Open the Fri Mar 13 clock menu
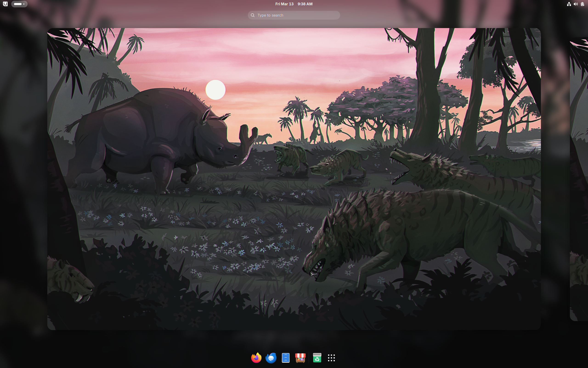The image size is (588, 368). pyautogui.click(x=294, y=4)
